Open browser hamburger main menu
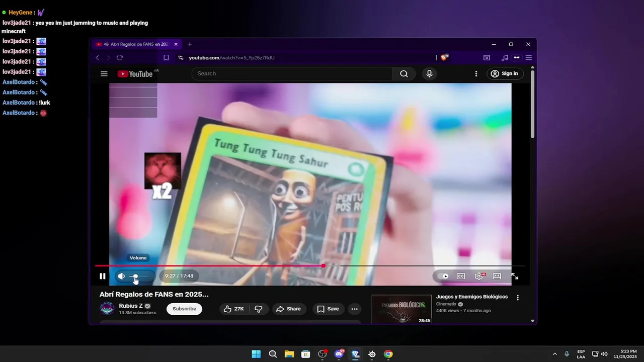This screenshot has height=362, width=644. 529,58
